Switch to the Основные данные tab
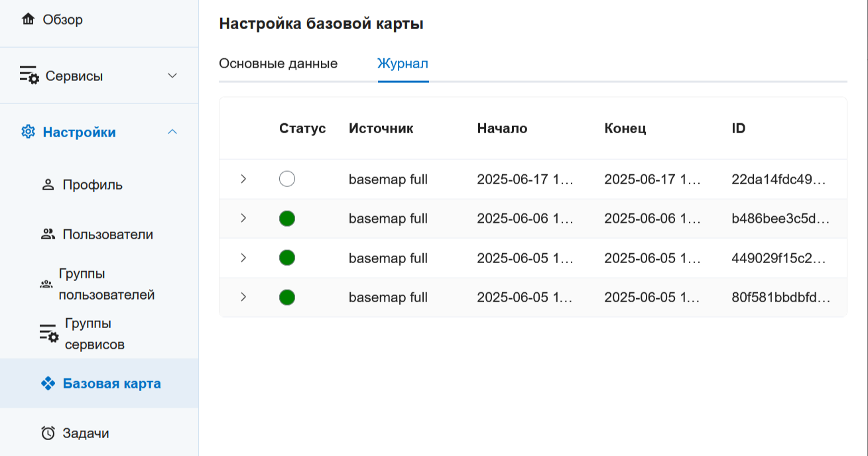 (279, 64)
